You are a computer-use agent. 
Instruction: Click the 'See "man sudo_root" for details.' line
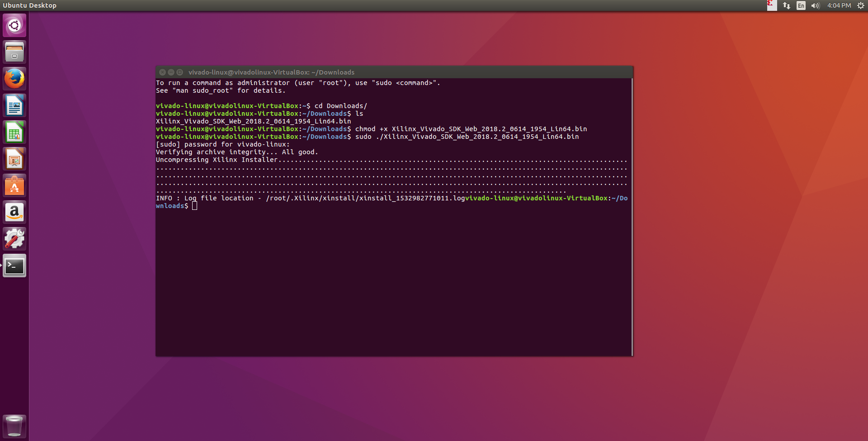point(221,90)
